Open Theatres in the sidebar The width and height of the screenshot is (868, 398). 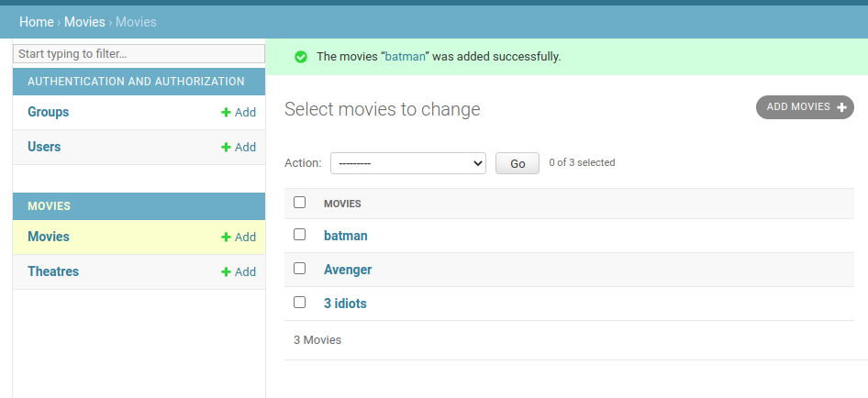click(x=53, y=271)
